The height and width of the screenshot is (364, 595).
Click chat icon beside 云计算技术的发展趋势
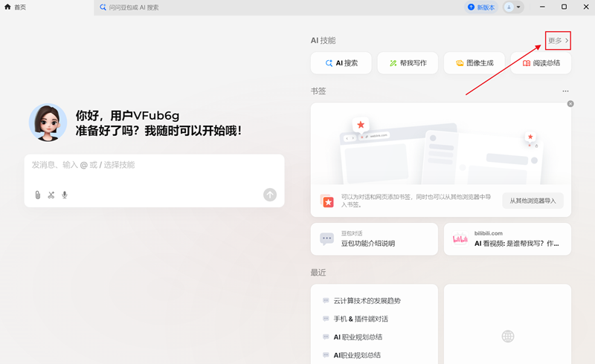click(x=326, y=301)
